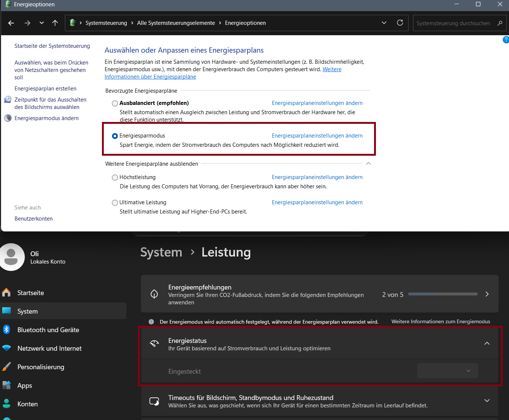509x420 pixels.
Task: Collapse Weitere Energiesparpläne with the chevron
Action: (368, 163)
